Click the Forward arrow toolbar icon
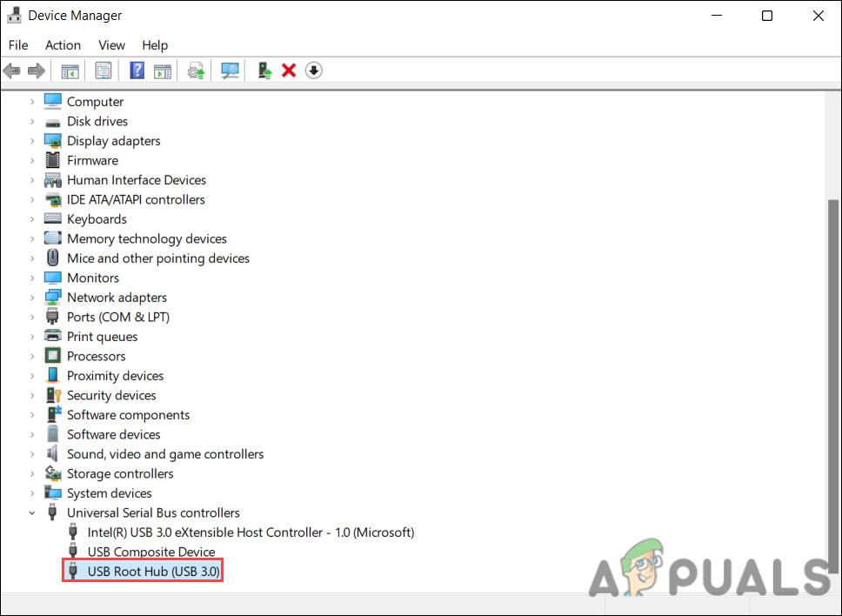 (36, 70)
